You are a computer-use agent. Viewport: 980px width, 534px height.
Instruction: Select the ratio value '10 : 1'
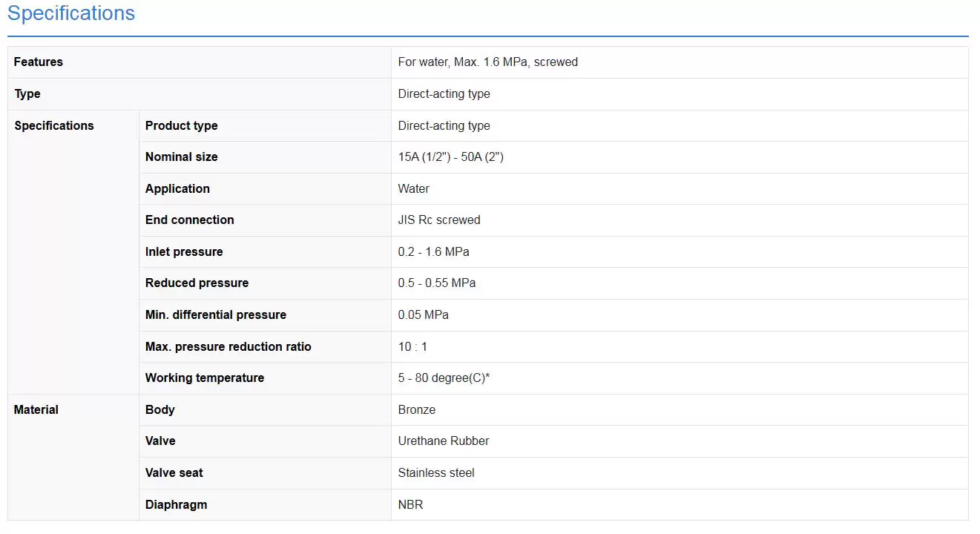coord(413,347)
